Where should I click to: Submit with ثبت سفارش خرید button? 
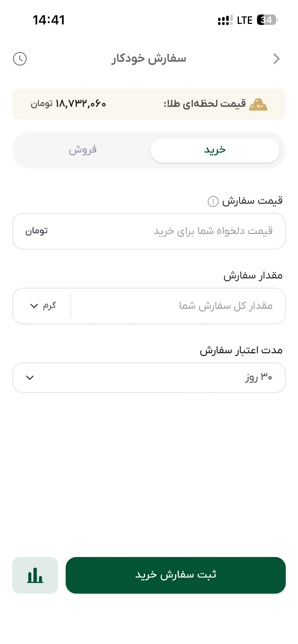pyautogui.click(x=176, y=575)
